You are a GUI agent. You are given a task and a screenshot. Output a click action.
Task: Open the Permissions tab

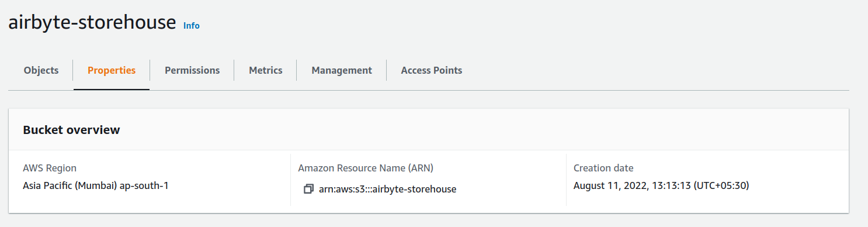point(192,70)
